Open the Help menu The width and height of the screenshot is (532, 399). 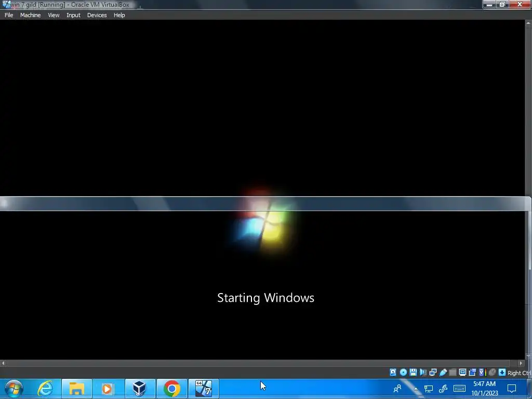(x=119, y=15)
